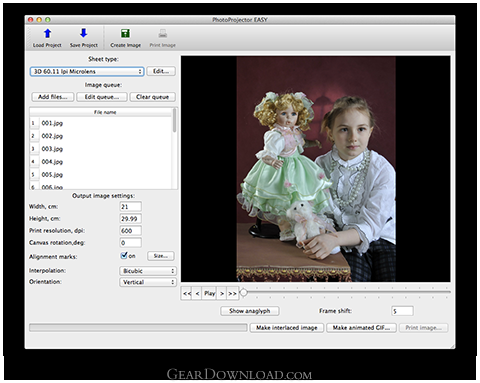Click the Load Project toolbar icon
The width and height of the screenshot is (480, 383).
point(47,34)
